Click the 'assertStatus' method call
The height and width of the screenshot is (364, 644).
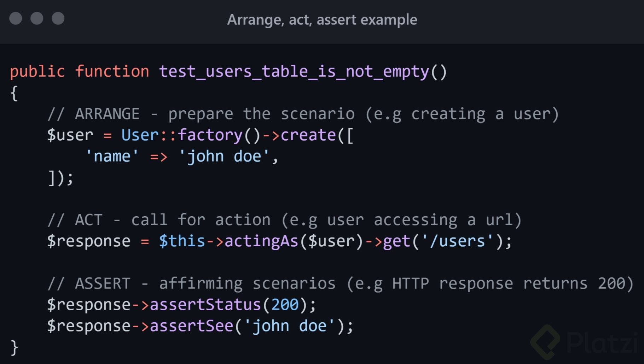point(205,305)
